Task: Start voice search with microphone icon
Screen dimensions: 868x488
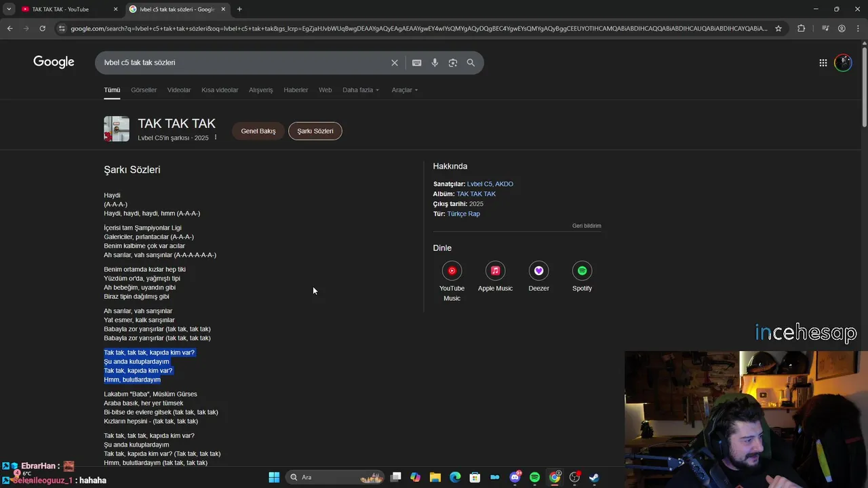Action: point(435,62)
